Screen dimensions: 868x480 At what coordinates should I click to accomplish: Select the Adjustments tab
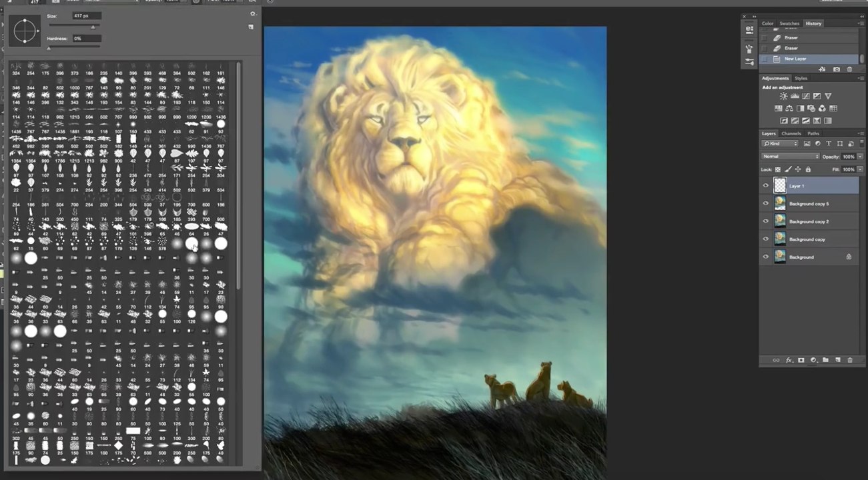(775, 78)
